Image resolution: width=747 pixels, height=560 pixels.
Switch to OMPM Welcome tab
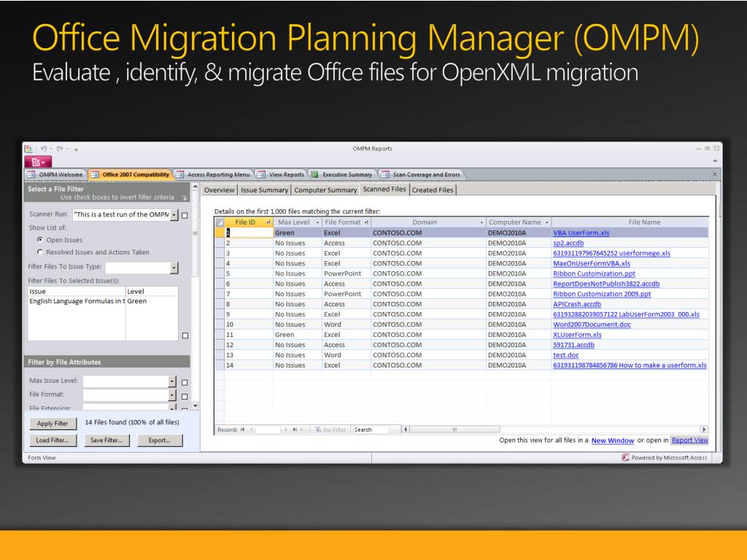pos(56,175)
